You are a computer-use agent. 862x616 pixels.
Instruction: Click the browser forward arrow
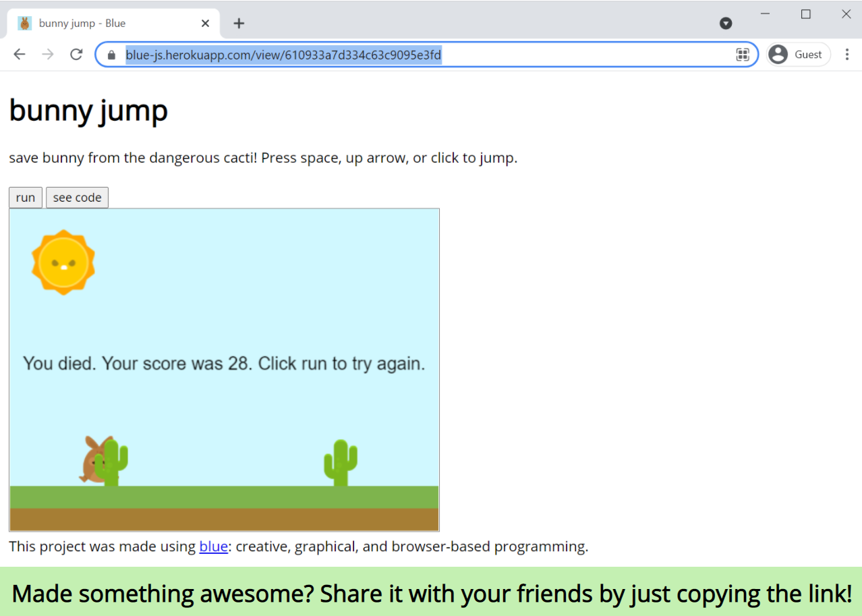coord(48,55)
